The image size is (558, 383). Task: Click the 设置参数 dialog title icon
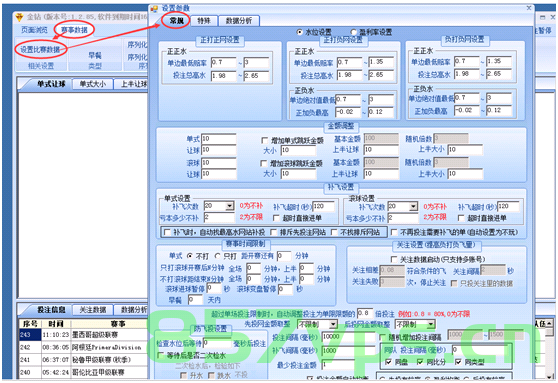[154, 8]
